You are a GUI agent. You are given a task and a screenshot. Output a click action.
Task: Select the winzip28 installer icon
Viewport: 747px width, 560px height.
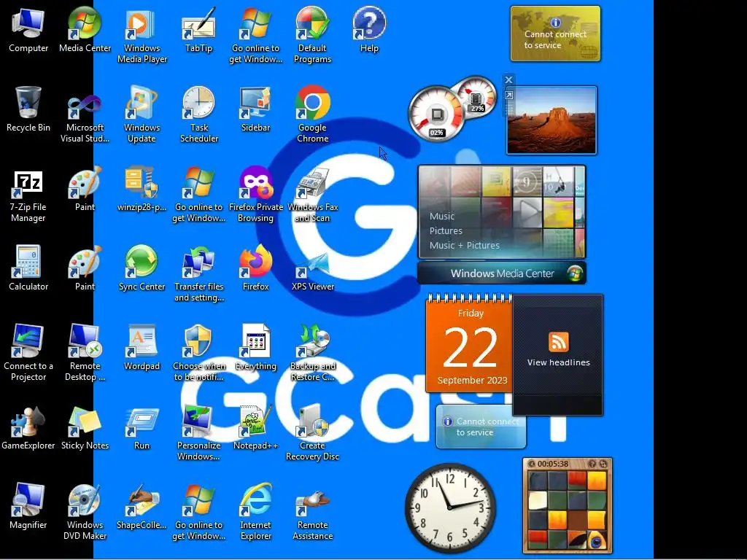click(142, 190)
